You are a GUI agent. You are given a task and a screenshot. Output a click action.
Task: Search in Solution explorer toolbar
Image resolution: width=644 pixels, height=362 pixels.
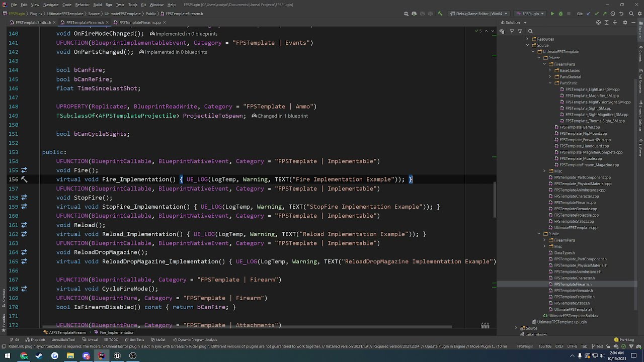tap(530, 31)
